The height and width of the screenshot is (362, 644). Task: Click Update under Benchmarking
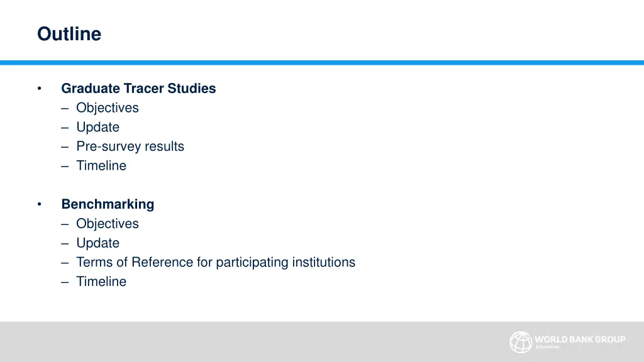point(97,243)
